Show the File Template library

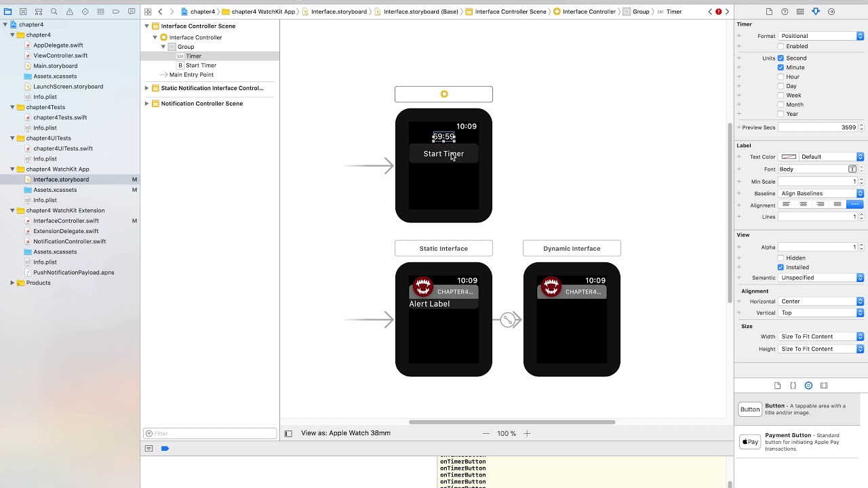click(x=777, y=386)
